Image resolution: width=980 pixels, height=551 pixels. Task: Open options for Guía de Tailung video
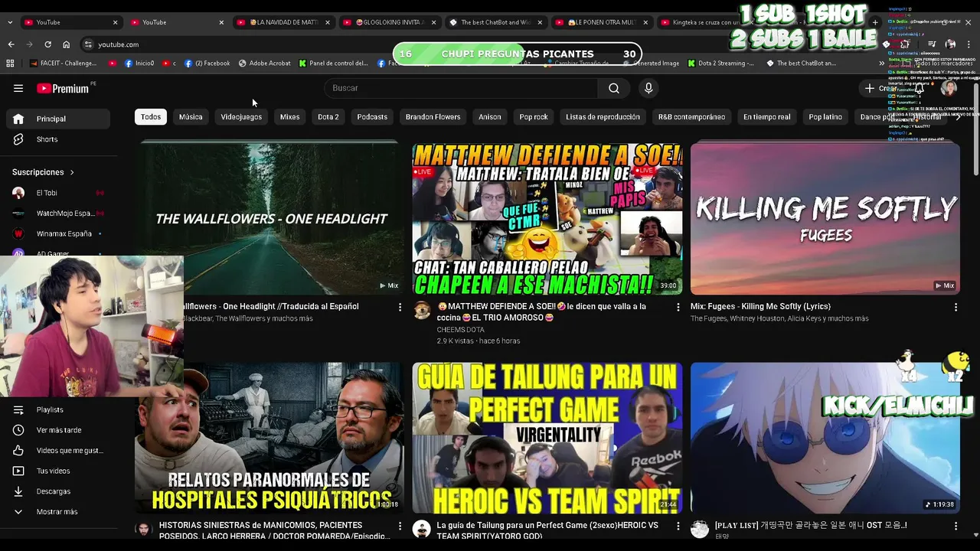(x=678, y=527)
